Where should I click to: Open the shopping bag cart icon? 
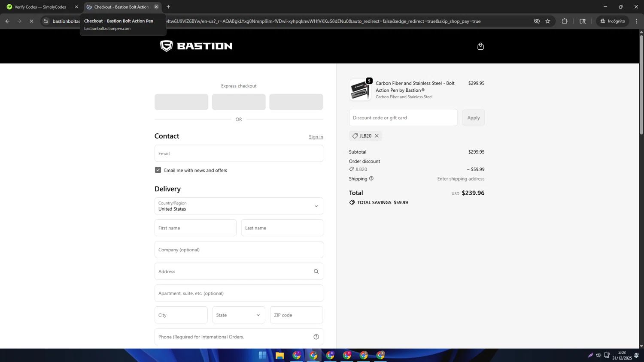pos(480,46)
